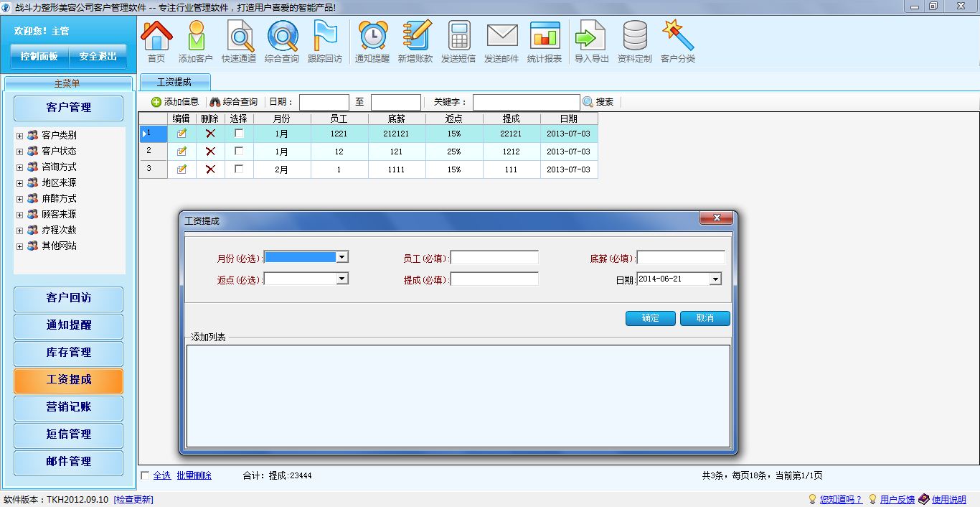Click the edit pencil icon in row 3
Screen dimensions: 980x507
(x=182, y=169)
